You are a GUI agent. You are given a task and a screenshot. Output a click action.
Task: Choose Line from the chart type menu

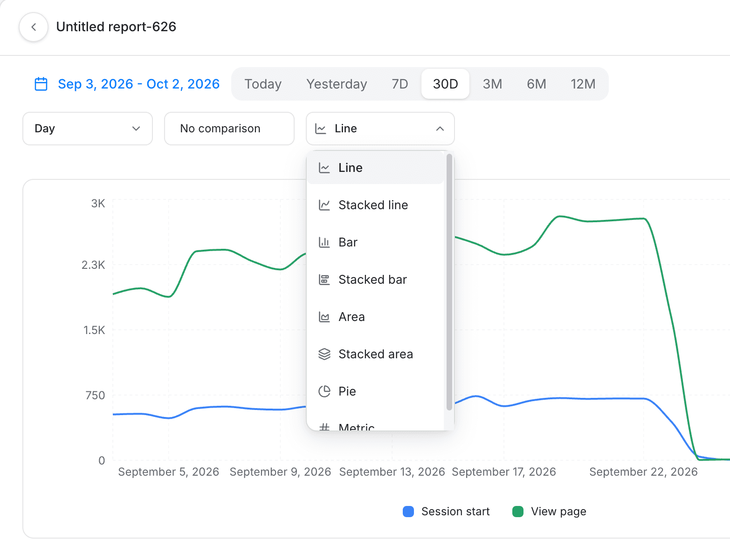376,168
